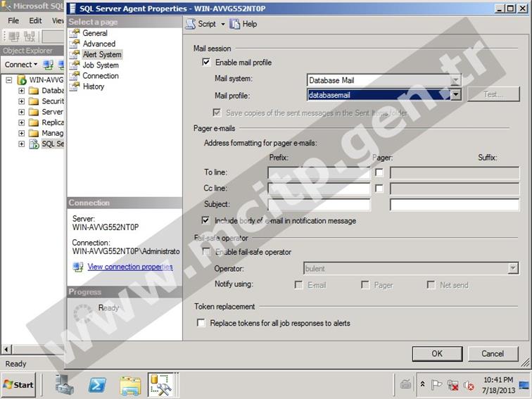Click the Management folder icon
The height and width of the screenshot is (399, 532).
[34, 133]
